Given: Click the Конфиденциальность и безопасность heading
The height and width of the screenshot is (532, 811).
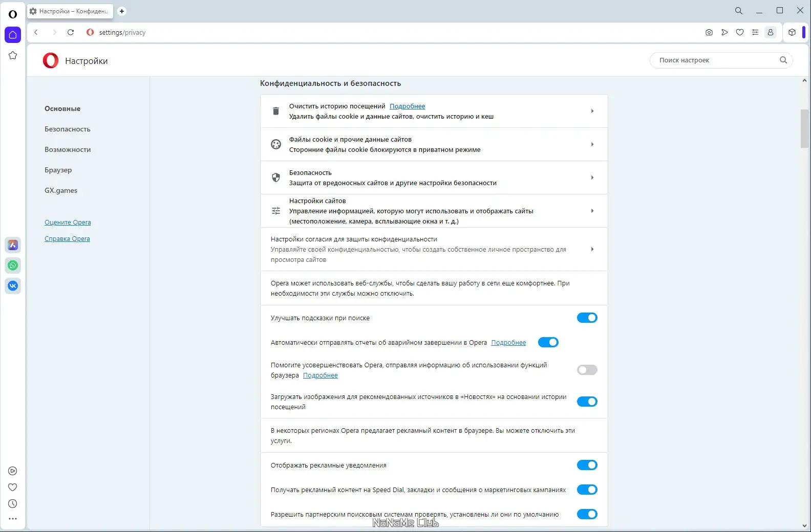Looking at the screenshot, I should pyautogui.click(x=330, y=83).
